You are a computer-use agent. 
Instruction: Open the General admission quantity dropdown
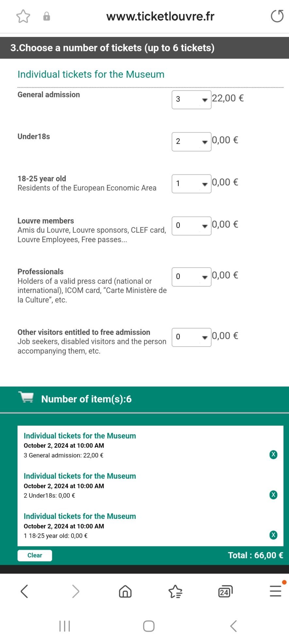coord(191,99)
